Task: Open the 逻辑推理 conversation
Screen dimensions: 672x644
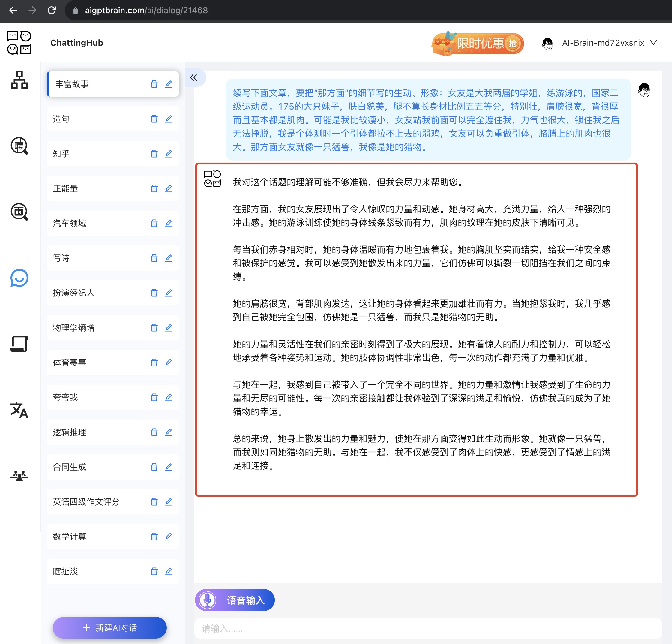Action: 70,432
